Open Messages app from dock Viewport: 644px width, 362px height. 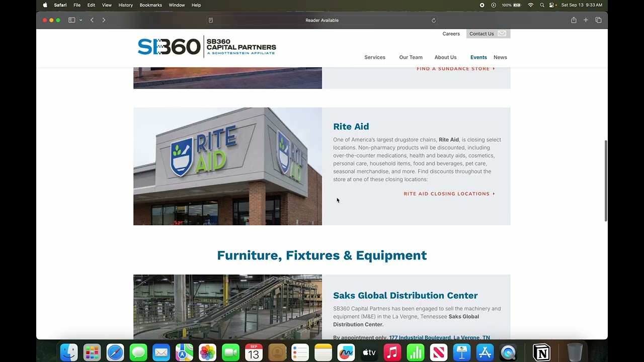[x=138, y=352]
